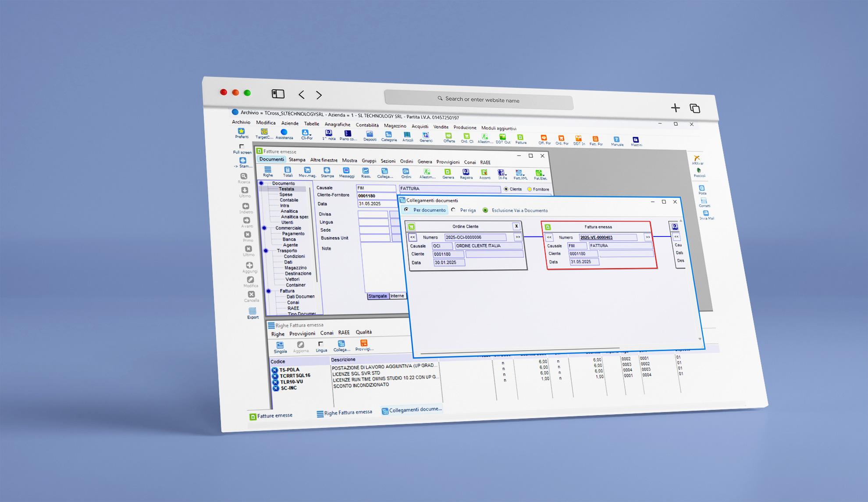Select the Fornitore radio option

(530, 189)
